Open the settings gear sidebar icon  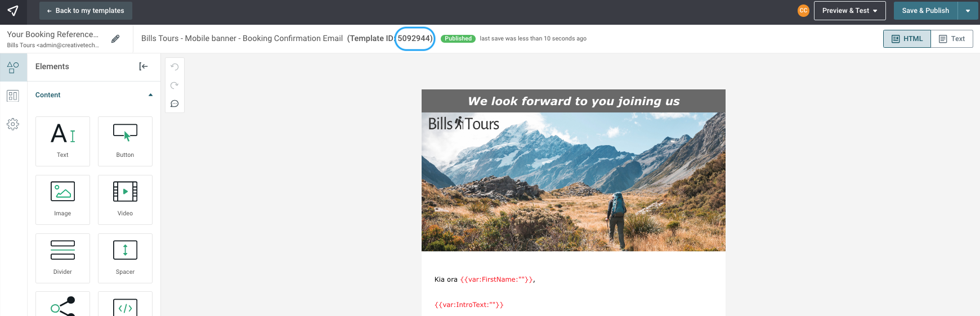[13, 124]
